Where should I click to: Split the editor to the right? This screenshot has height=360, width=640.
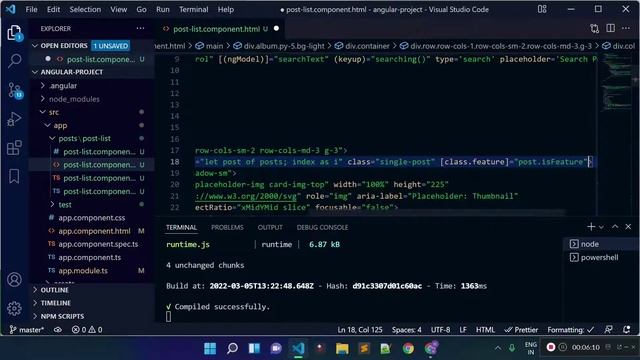pyautogui.click(x=610, y=28)
